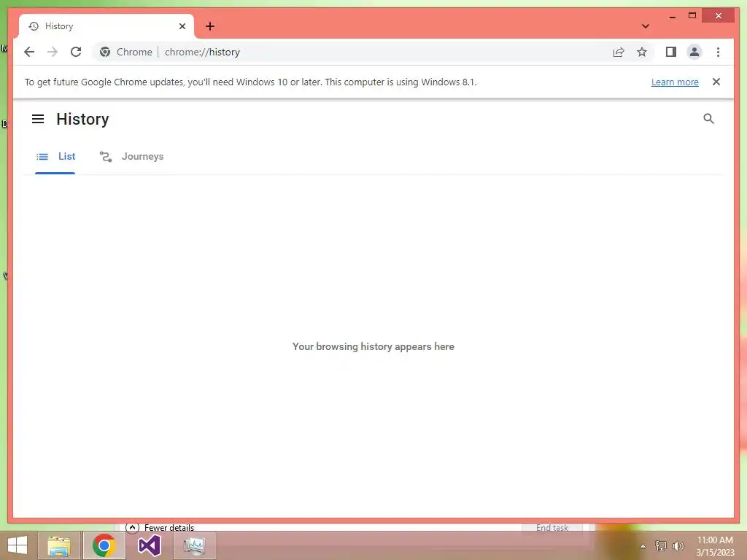Open Chrome three-dot menu
747x560 pixels.
[x=718, y=52]
